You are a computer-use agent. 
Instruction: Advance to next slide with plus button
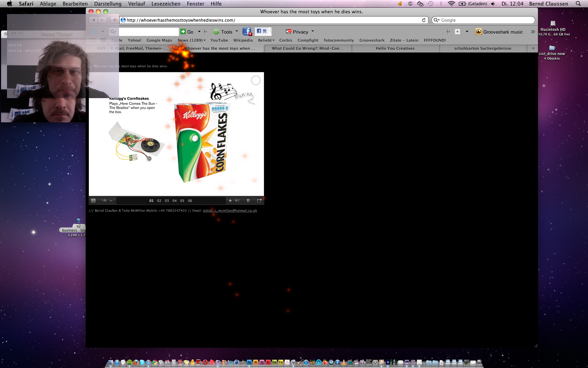point(230,201)
